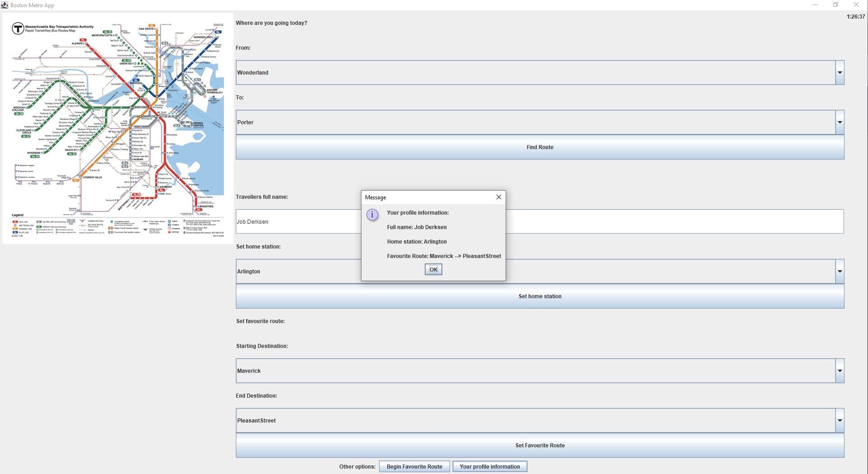
Task: Close the Boston Metro App window
Action: pyautogui.click(x=856, y=5)
